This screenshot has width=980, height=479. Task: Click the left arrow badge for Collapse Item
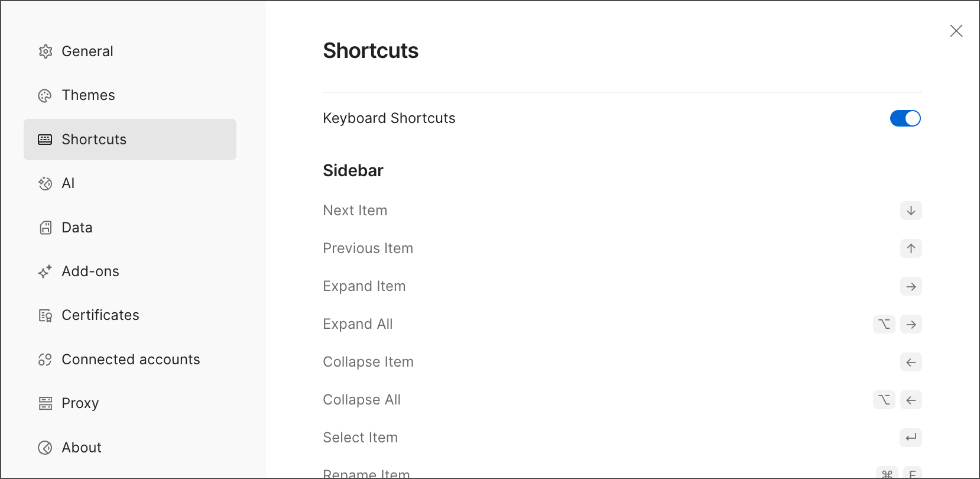(x=911, y=362)
